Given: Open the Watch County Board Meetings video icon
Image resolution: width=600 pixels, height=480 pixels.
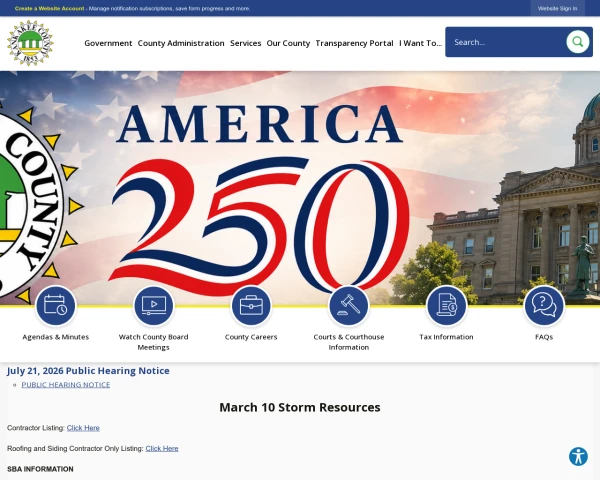Looking at the screenshot, I should [153, 305].
